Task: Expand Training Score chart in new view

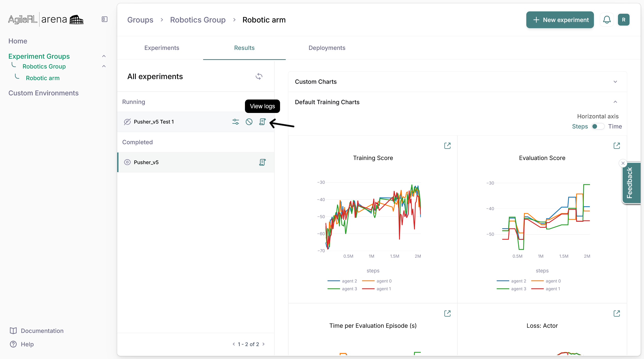Action: 447,146
